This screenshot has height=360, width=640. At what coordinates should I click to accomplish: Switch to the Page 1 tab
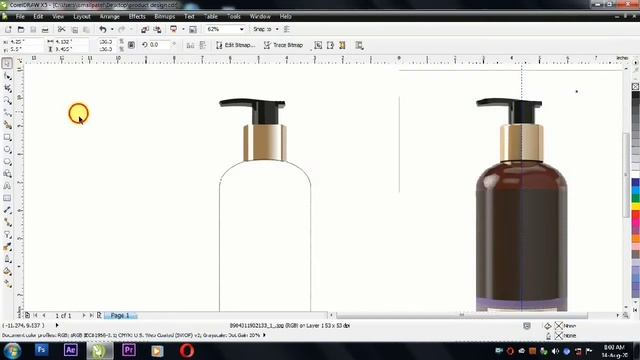(x=120, y=316)
